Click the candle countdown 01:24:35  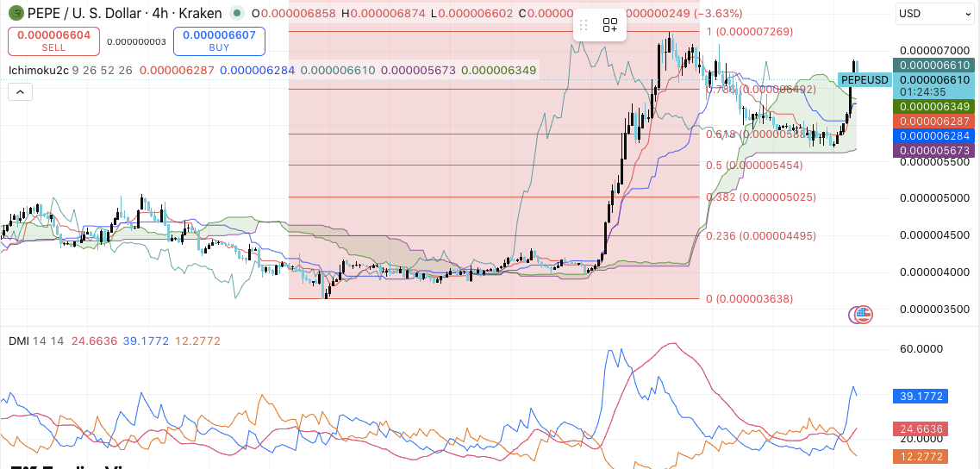point(922,91)
